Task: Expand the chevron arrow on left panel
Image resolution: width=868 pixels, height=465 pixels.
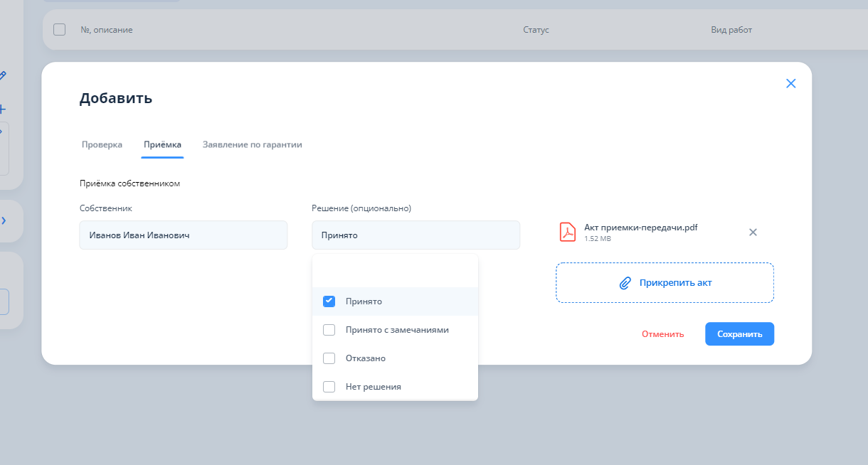Action: point(4,221)
